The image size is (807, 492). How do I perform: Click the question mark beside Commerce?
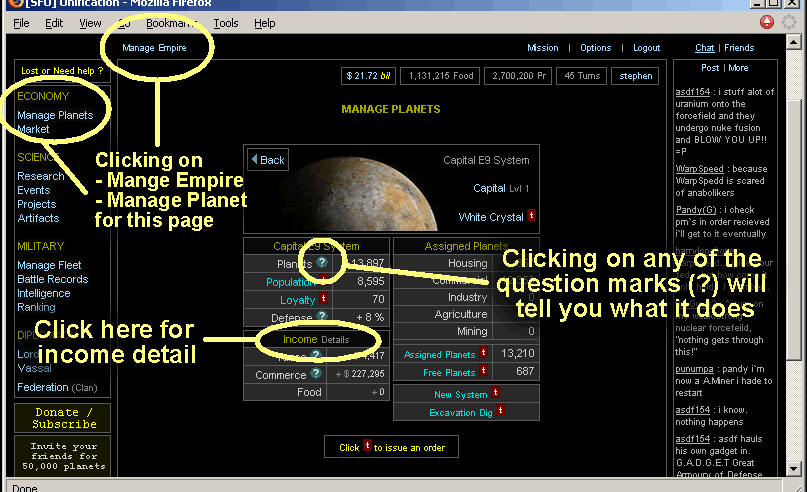316,375
